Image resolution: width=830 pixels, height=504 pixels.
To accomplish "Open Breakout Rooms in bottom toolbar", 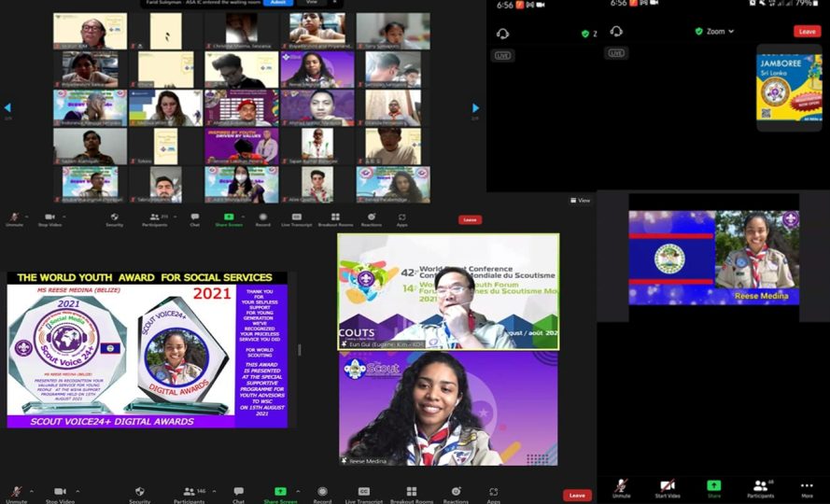I will pos(412,495).
